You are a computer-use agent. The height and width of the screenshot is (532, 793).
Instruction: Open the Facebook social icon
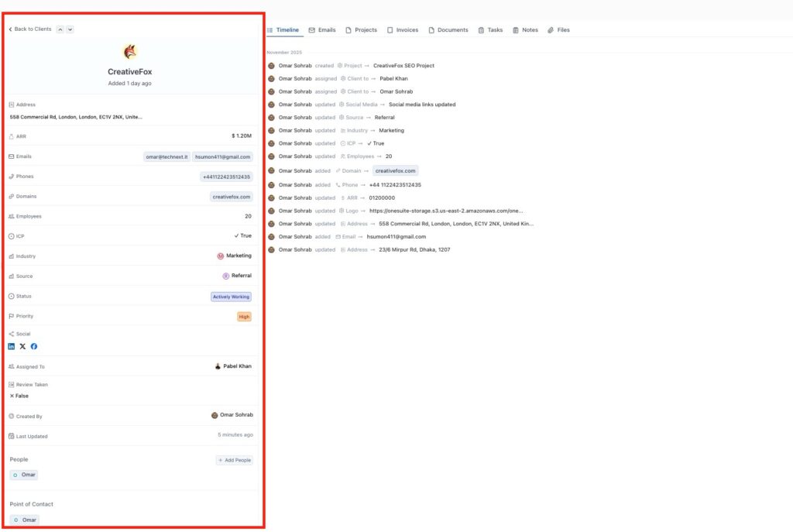[x=33, y=346]
